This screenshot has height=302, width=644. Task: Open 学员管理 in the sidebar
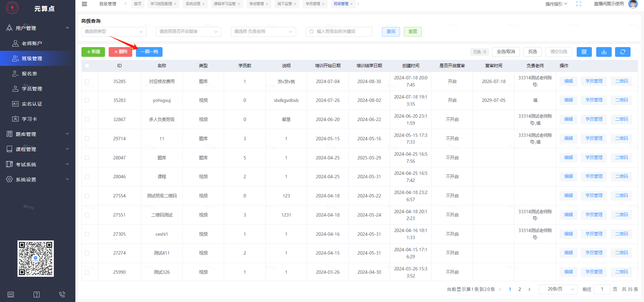pyautogui.click(x=38, y=89)
